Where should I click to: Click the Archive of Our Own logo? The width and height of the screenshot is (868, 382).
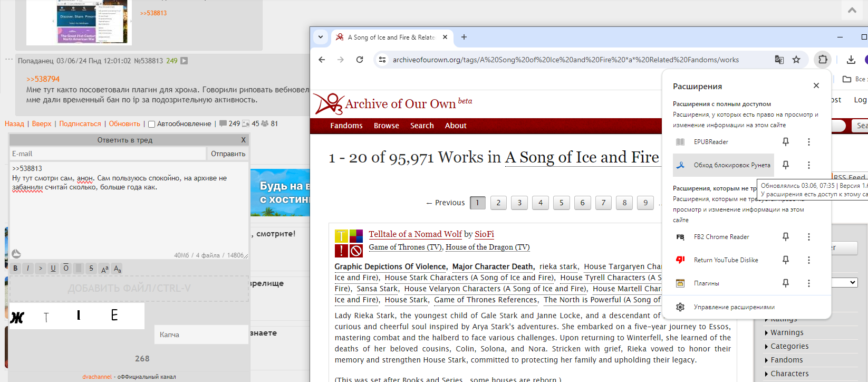(329, 104)
